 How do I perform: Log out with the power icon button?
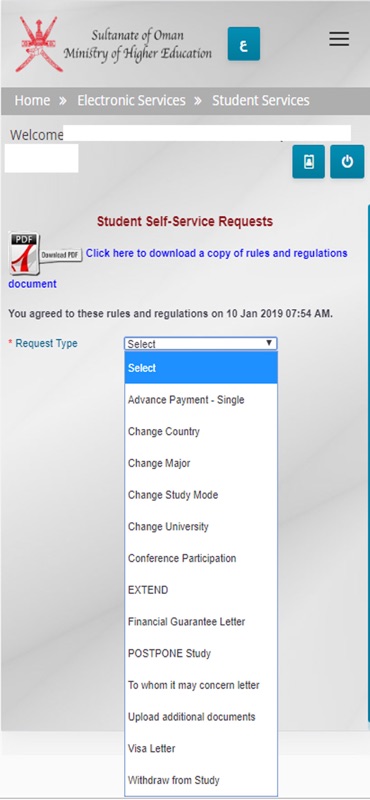(347, 162)
